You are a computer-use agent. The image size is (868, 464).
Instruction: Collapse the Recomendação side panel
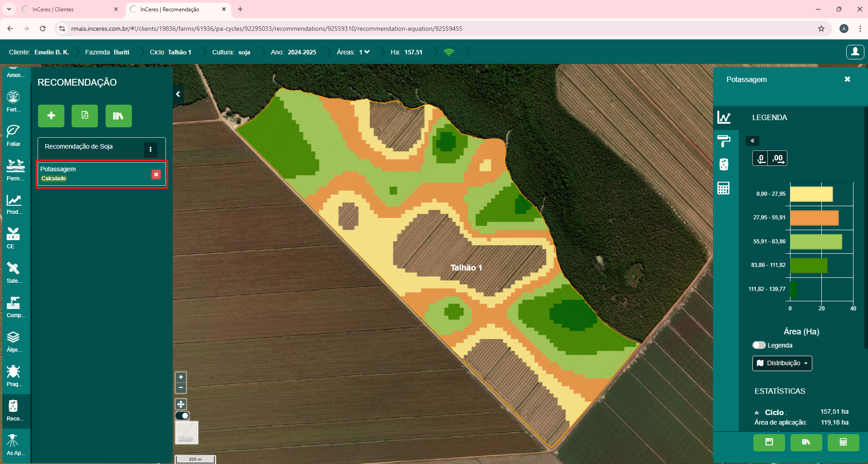[178, 94]
